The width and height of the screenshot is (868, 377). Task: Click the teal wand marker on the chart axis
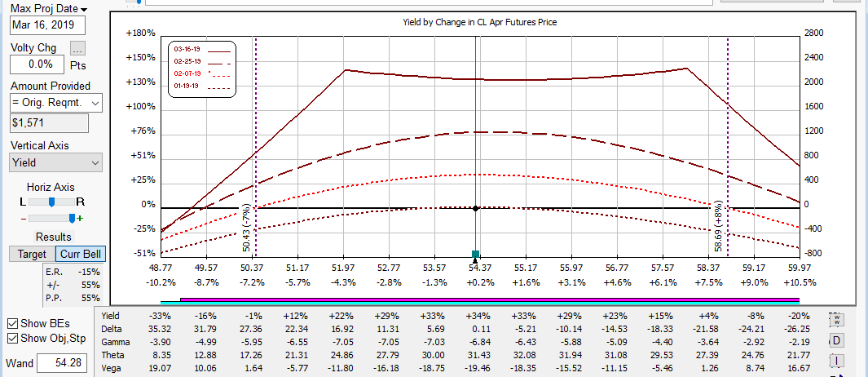(x=475, y=255)
